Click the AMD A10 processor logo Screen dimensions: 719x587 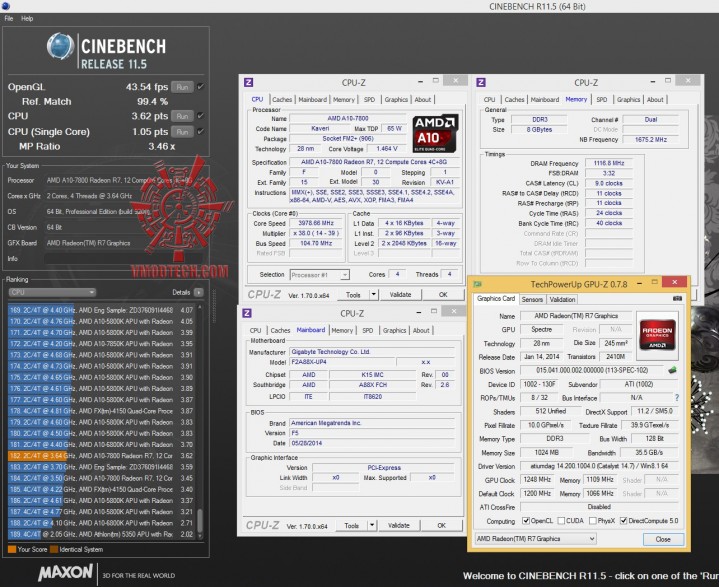435,134
